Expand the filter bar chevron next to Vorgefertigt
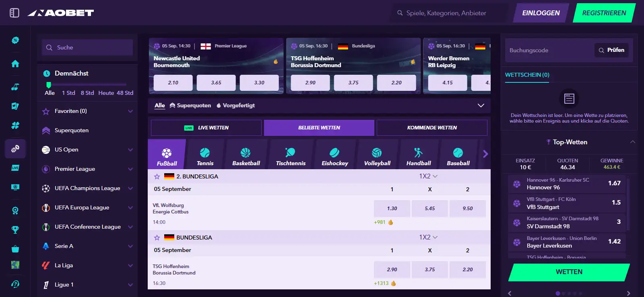This screenshot has height=297, width=644. (x=481, y=105)
